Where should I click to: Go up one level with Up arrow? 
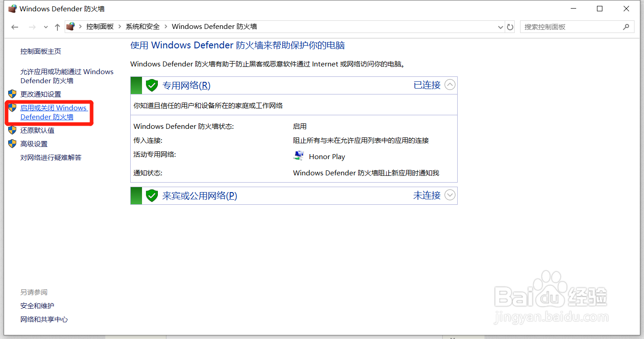57,27
